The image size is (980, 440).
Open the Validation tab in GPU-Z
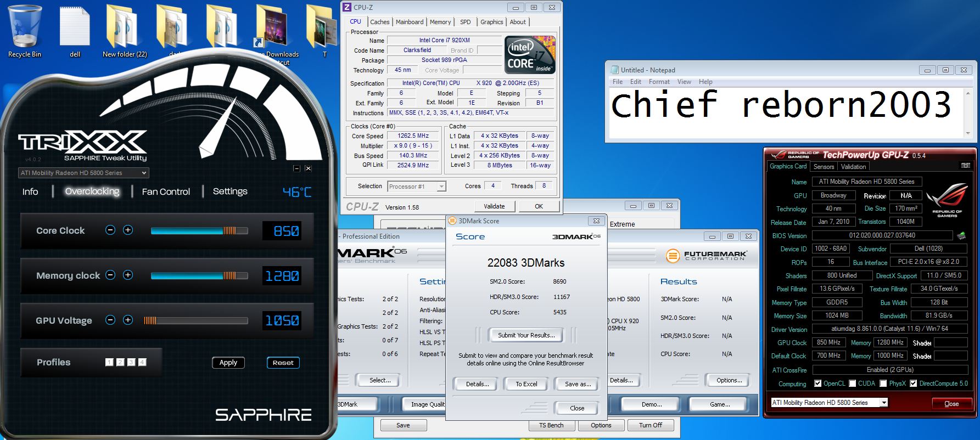click(x=853, y=167)
